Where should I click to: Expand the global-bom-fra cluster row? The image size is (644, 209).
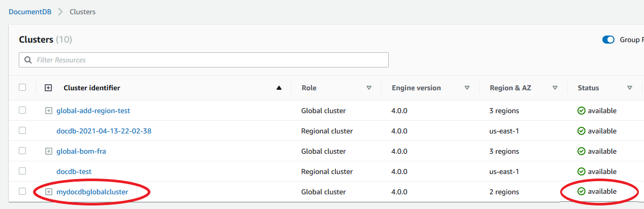pos(49,151)
